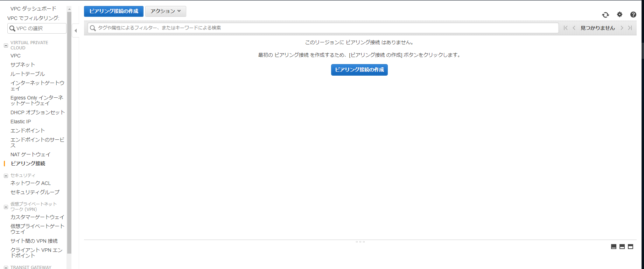This screenshot has height=269, width=644.
Task: Open DHCP オプションセット in sidebar
Action: tap(38, 112)
